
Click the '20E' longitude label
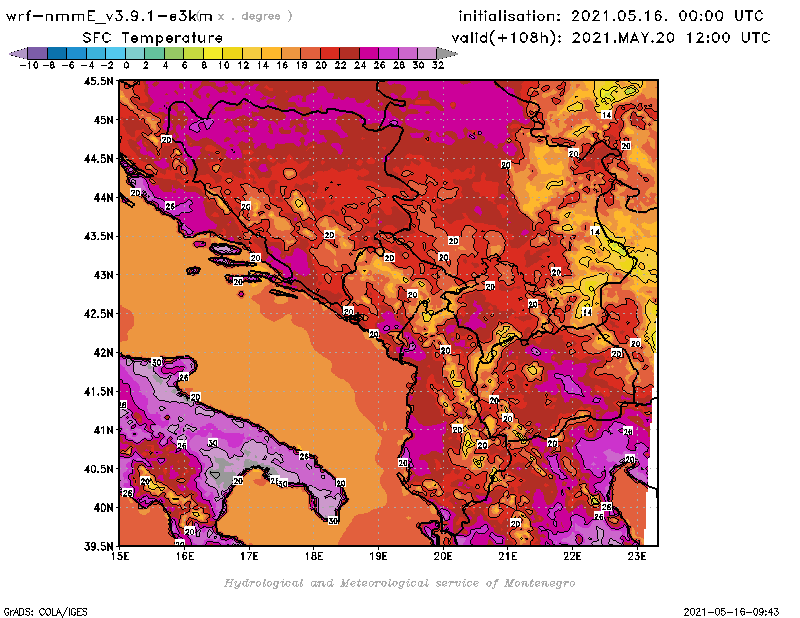point(443,556)
